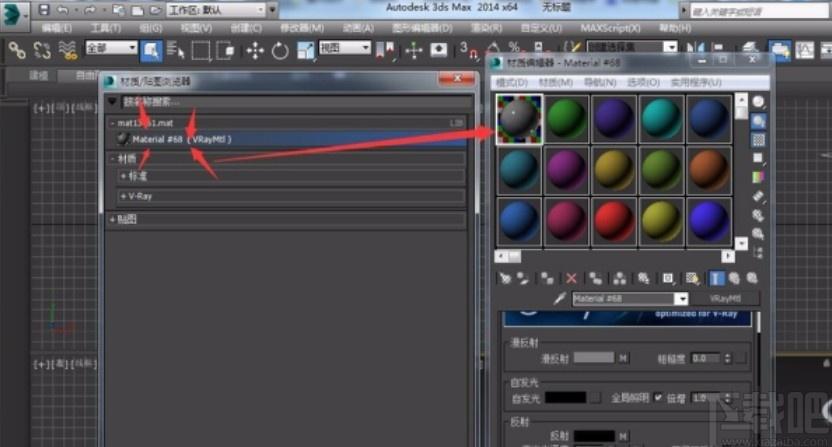Toggle Window/Crossing selection icon

[226, 51]
